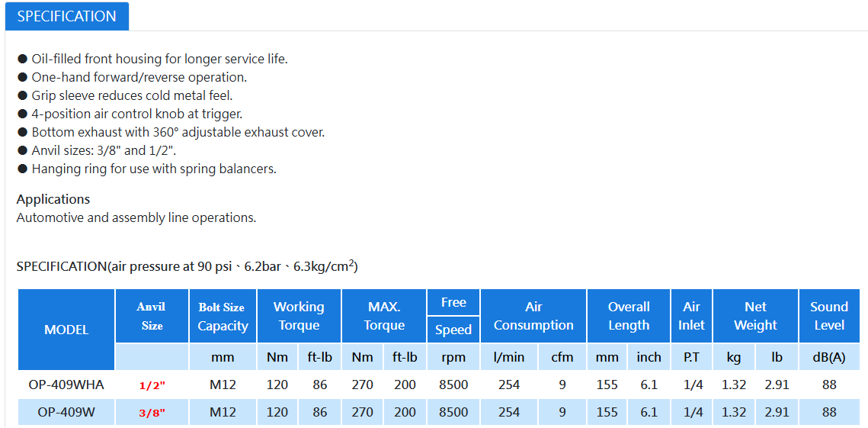Click the 'Nm' unit under Working Torque
The image size is (868, 428).
[x=278, y=358]
